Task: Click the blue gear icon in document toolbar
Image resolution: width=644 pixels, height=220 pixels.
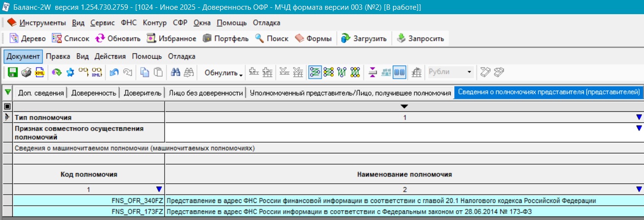Action: click(x=70, y=72)
